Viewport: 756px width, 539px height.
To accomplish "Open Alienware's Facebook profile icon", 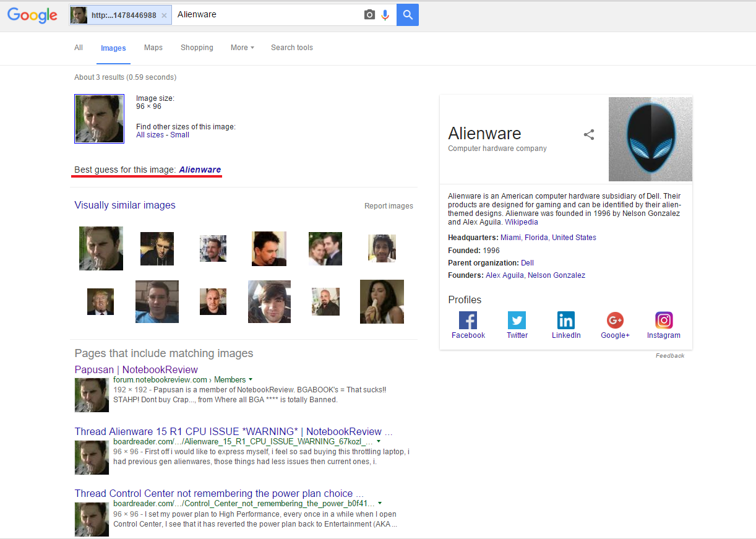I will pos(468,320).
